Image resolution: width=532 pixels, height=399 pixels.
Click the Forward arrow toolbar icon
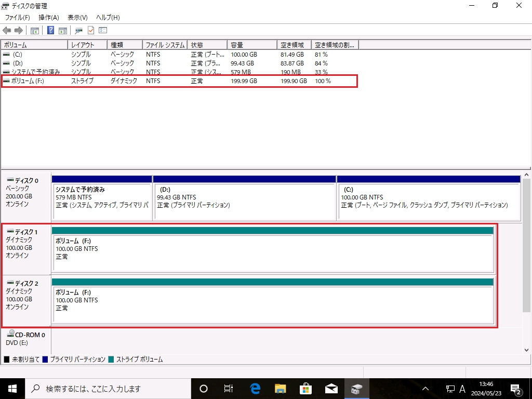point(19,31)
